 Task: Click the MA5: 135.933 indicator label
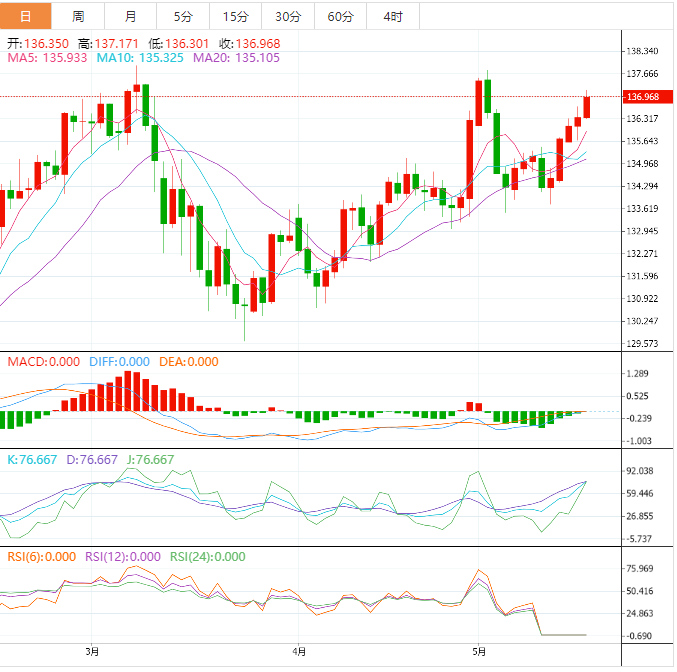tap(47, 59)
